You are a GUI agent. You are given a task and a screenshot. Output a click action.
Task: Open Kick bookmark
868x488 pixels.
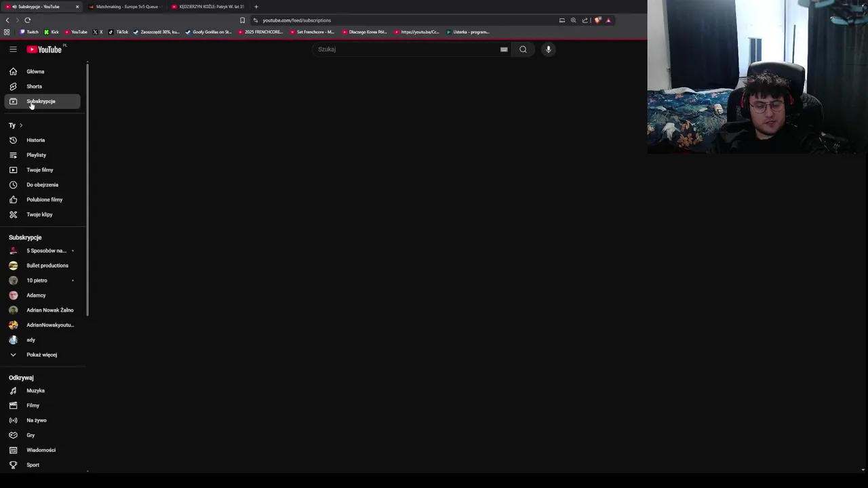pyautogui.click(x=52, y=32)
